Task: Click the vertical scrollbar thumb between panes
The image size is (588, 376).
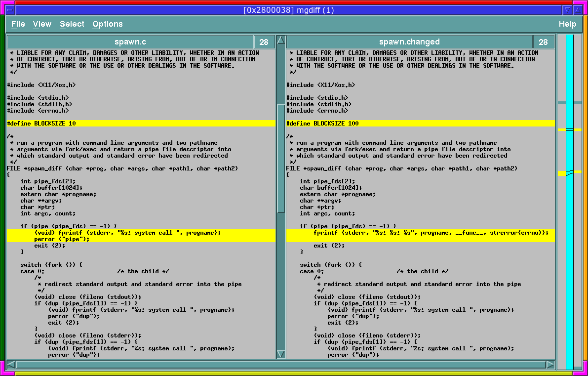Action: click(x=281, y=159)
